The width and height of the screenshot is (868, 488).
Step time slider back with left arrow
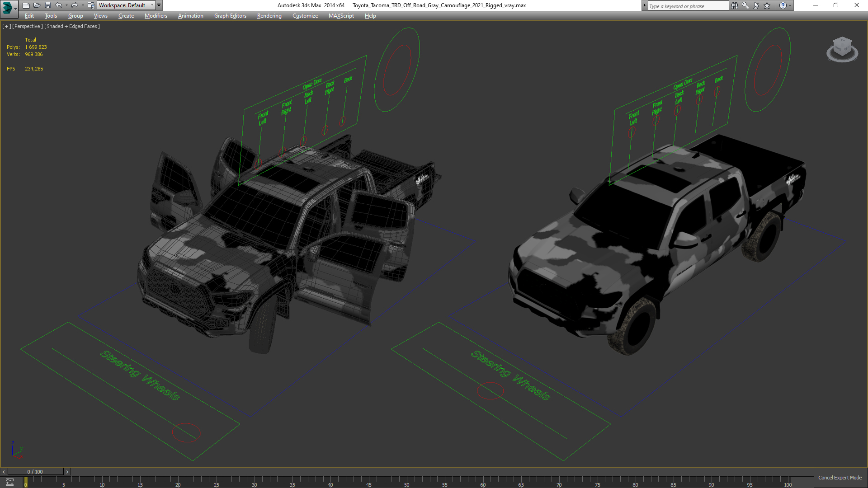[x=4, y=472]
